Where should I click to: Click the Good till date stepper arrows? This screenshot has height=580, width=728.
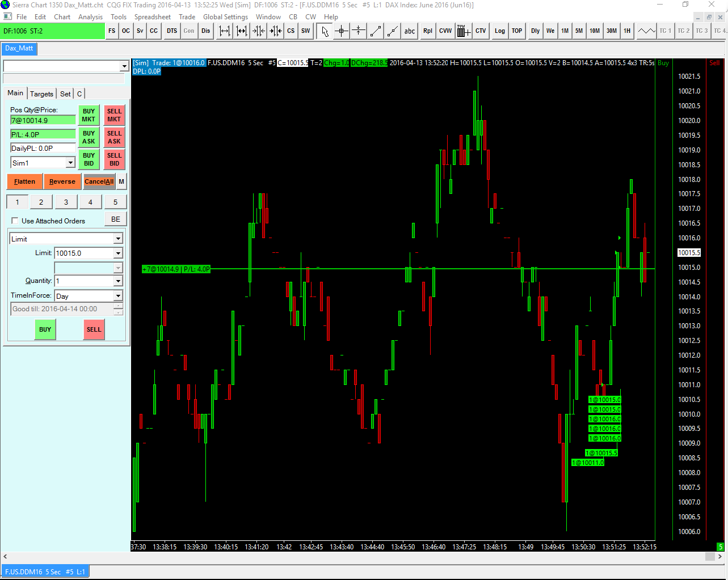118,309
